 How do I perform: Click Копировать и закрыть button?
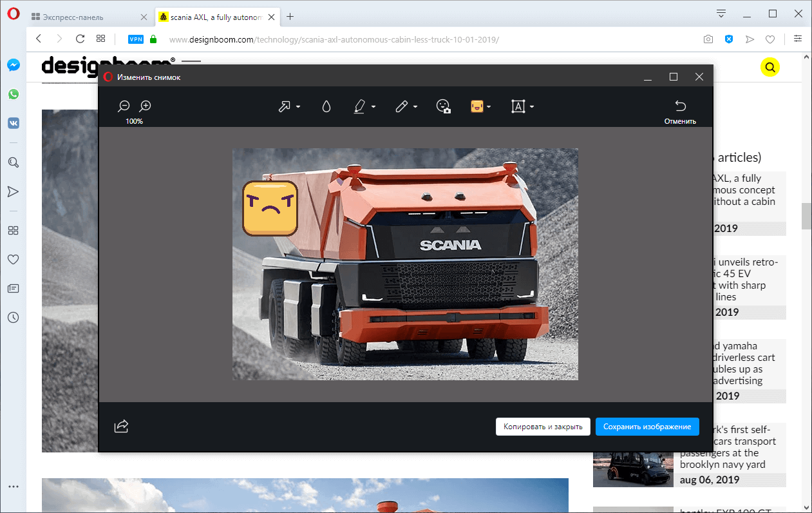pos(543,427)
